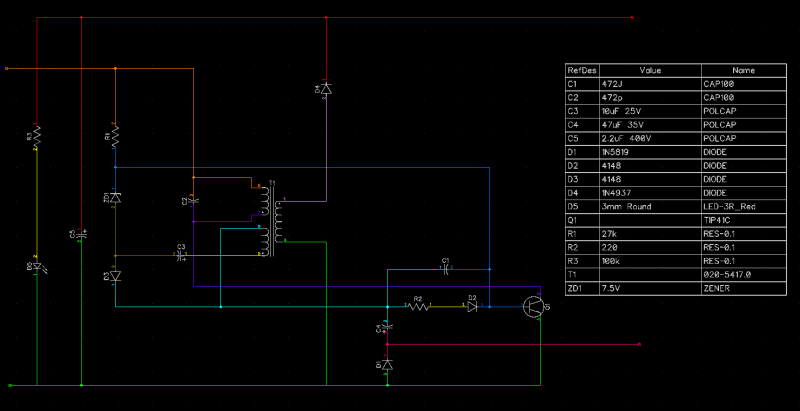Select the CAP100 name in C1 row
This screenshot has height=411, width=800.
[x=744, y=84]
